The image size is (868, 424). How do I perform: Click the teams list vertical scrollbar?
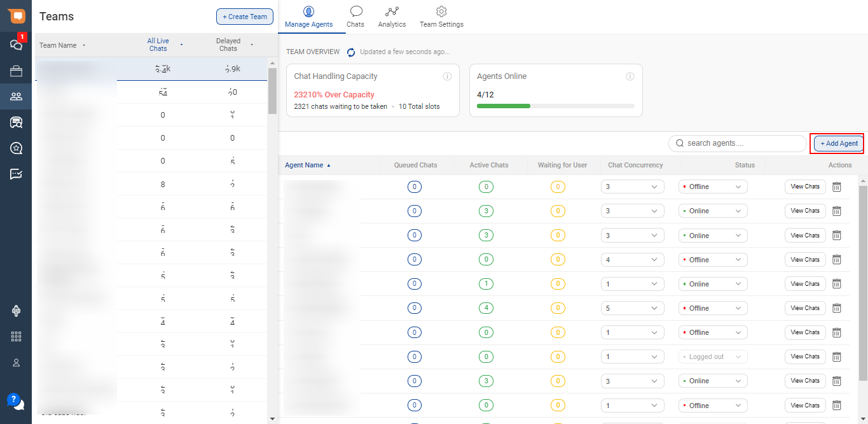pos(272,90)
